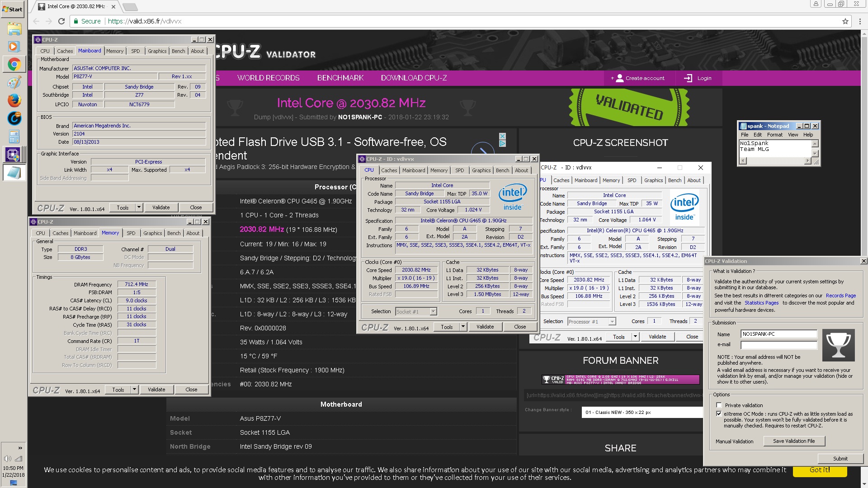
Task: Open the Statistics Pages link
Action: pyautogui.click(x=761, y=303)
